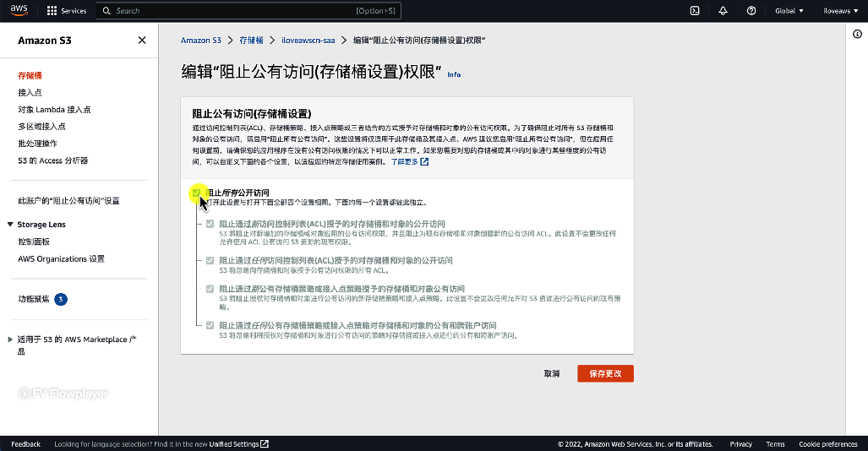The image size is (868, 451).
Task: Open AWS Organizations 设置
Action: pyautogui.click(x=62, y=258)
